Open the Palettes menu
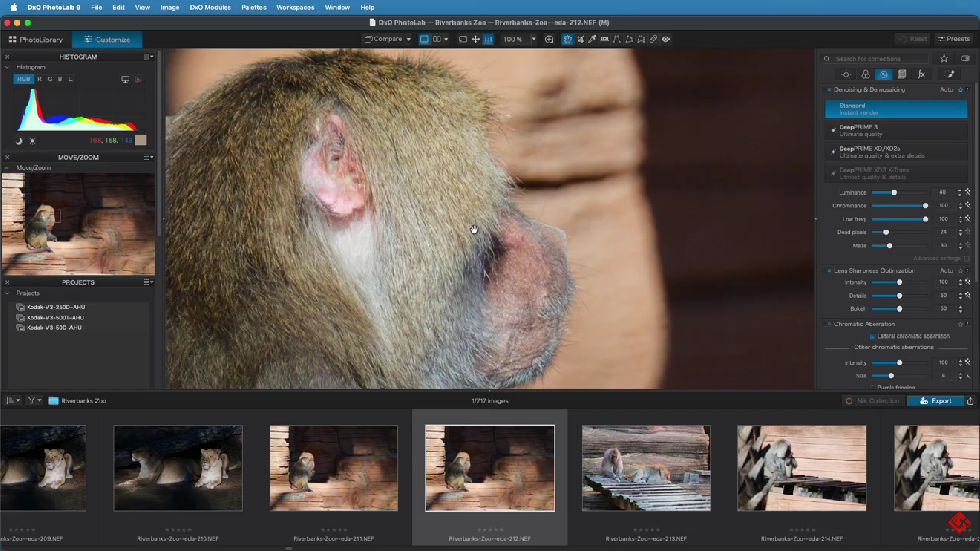The height and width of the screenshot is (551, 980). coord(253,7)
